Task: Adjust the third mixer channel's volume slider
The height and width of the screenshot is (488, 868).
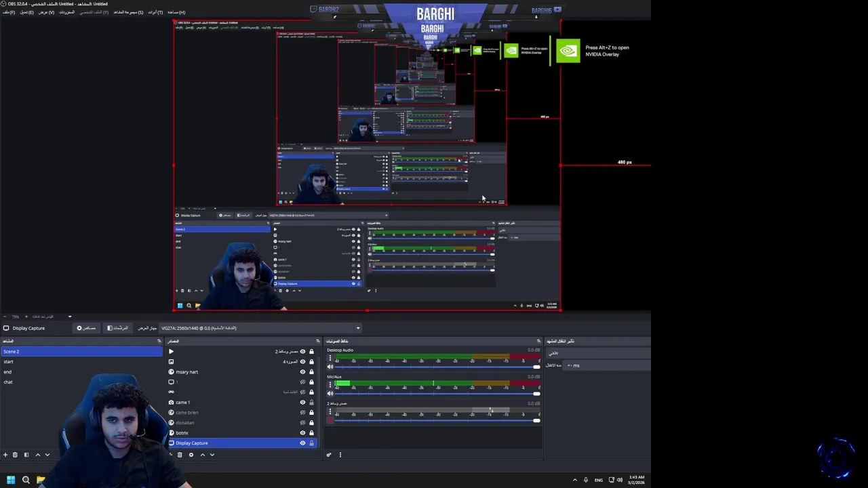Action: coord(437,420)
